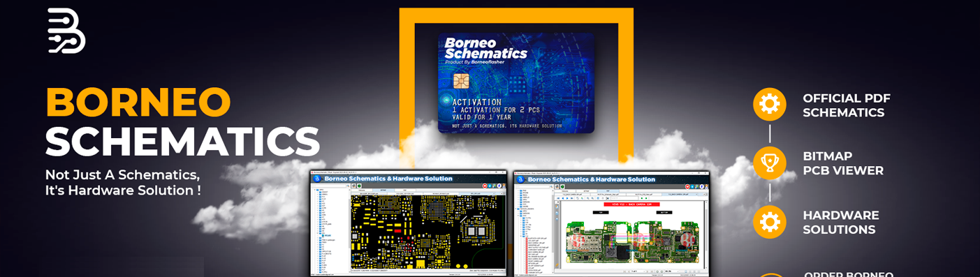Click the Facebook icon in the bitmap viewer window
The width and height of the screenshot is (980, 277).
(499, 186)
